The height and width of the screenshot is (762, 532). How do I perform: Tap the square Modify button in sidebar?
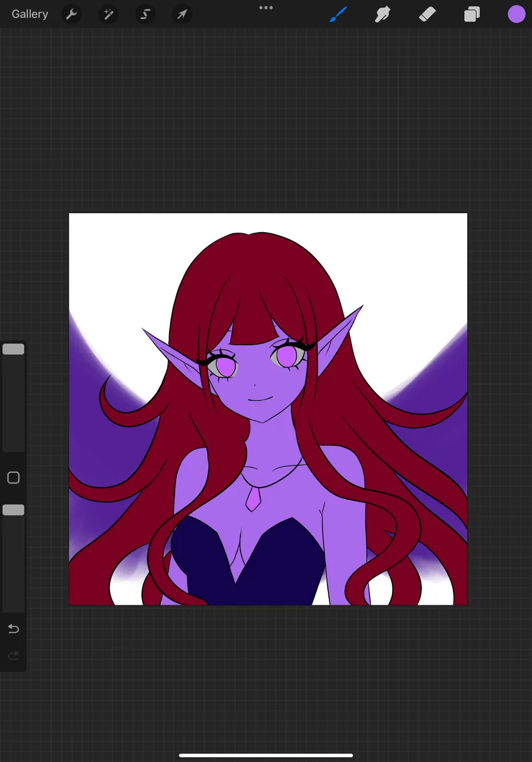click(x=13, y=477)
